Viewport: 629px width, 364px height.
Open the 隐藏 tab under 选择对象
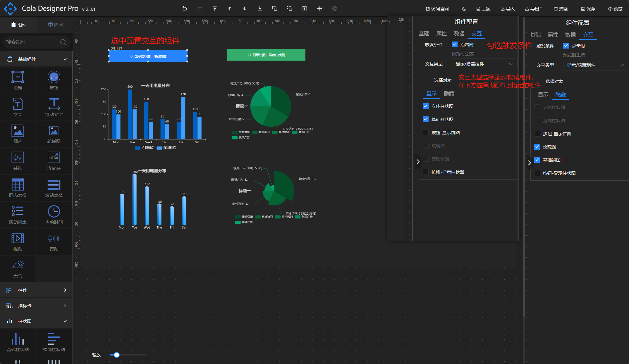pos(449,94)
